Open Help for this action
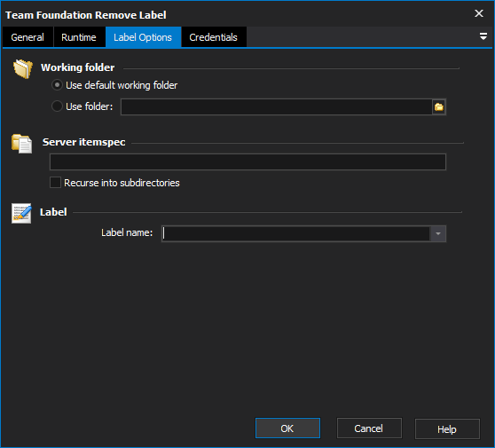This screenshot has height=448, width=495. pyautogui.click(x=447, y=428)
